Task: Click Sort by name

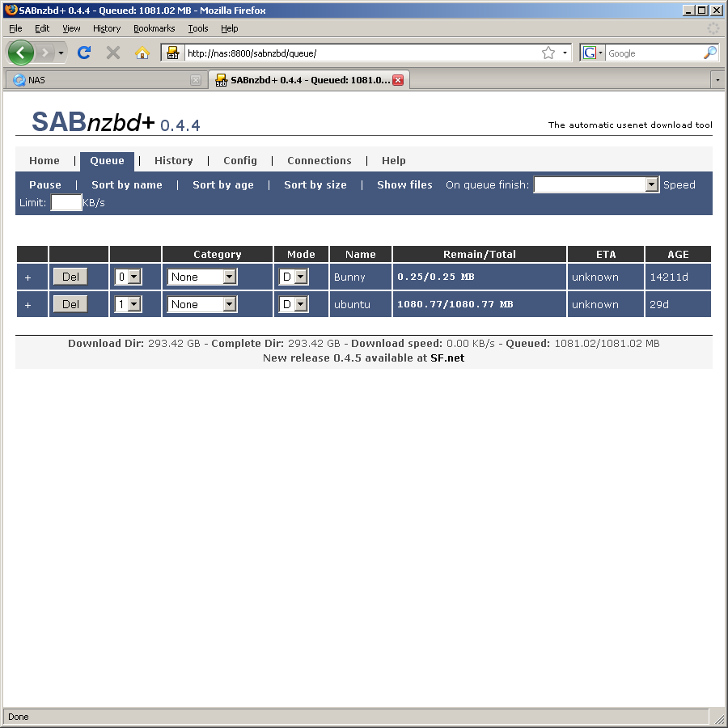Action: click(127, 184)
